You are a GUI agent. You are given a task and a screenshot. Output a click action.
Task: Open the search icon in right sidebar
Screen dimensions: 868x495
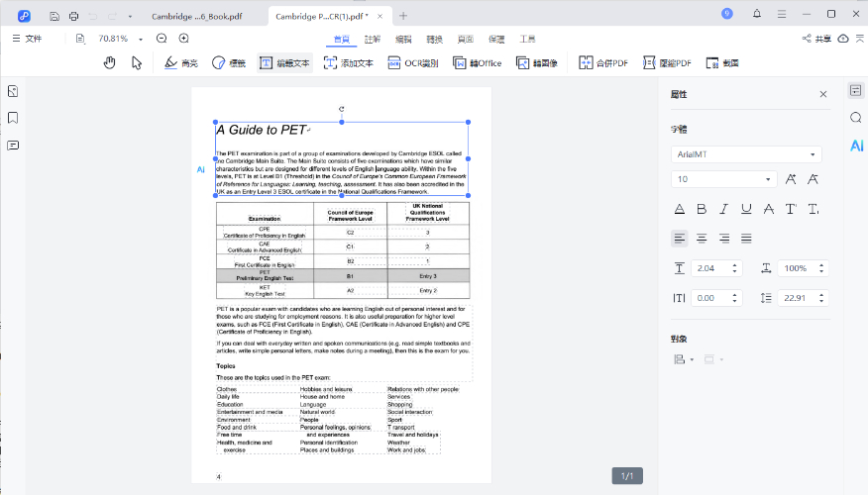tap(855, 118)
